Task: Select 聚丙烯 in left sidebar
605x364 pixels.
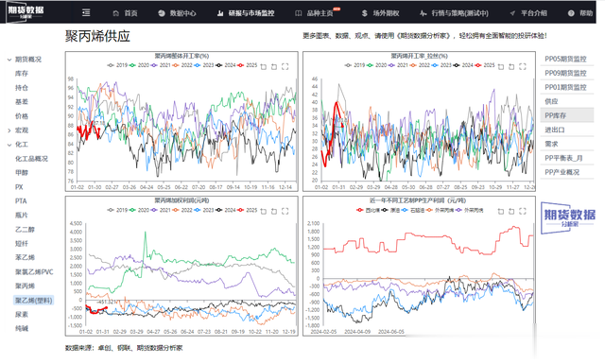Action: click(26, 286)
